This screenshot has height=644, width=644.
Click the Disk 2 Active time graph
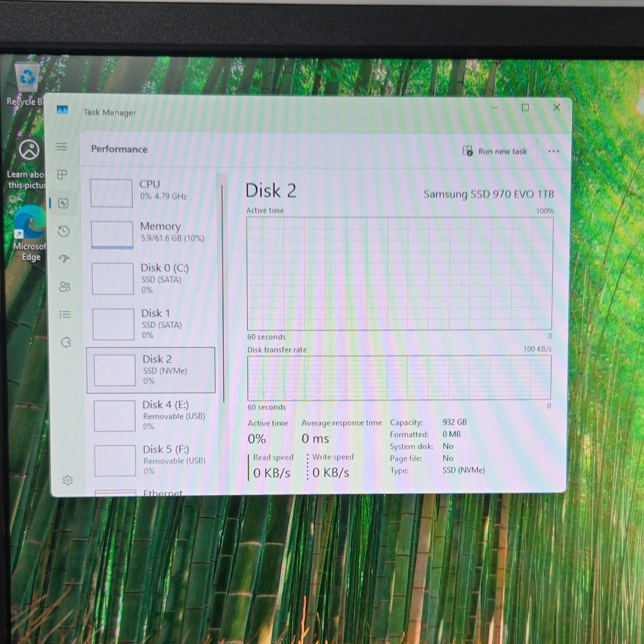400,274
